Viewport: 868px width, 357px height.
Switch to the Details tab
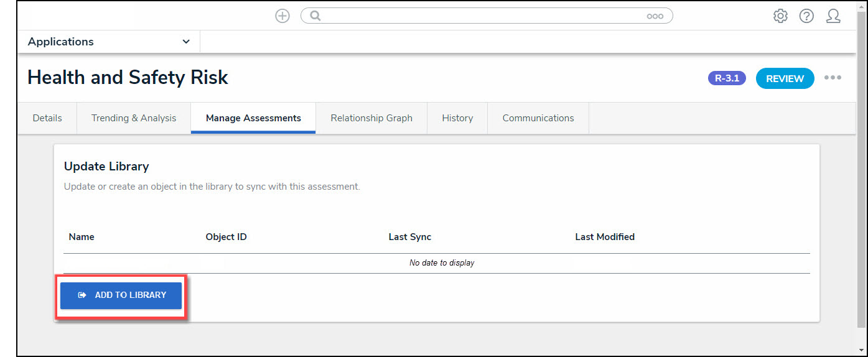pos(47,118)
